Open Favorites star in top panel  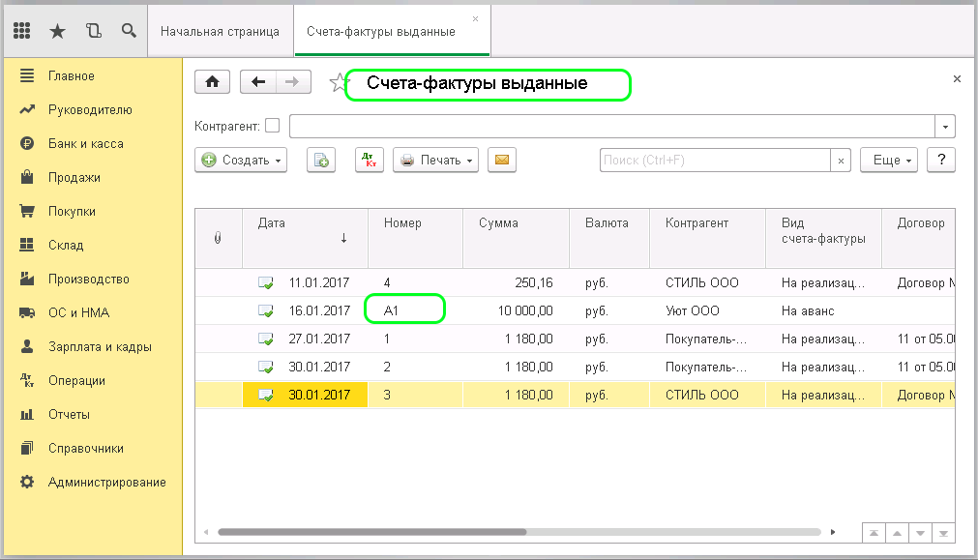(57, 31)
